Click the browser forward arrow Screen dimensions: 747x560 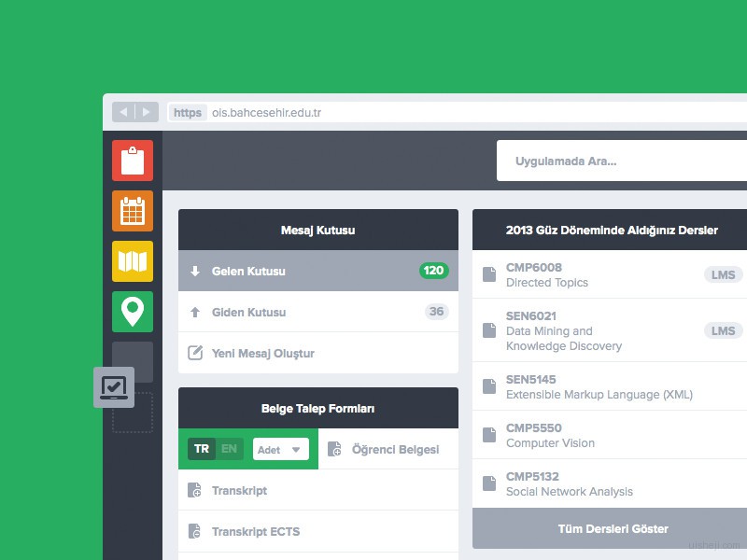147,112
